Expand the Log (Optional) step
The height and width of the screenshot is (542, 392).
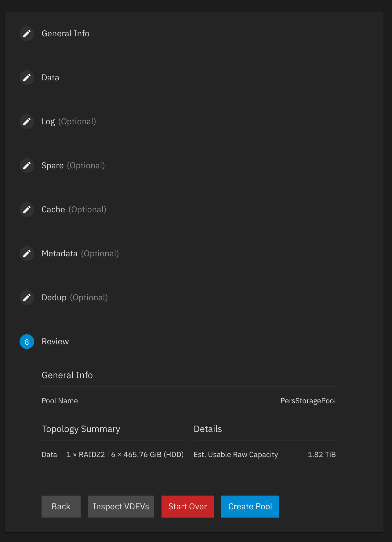coord(69,122)
